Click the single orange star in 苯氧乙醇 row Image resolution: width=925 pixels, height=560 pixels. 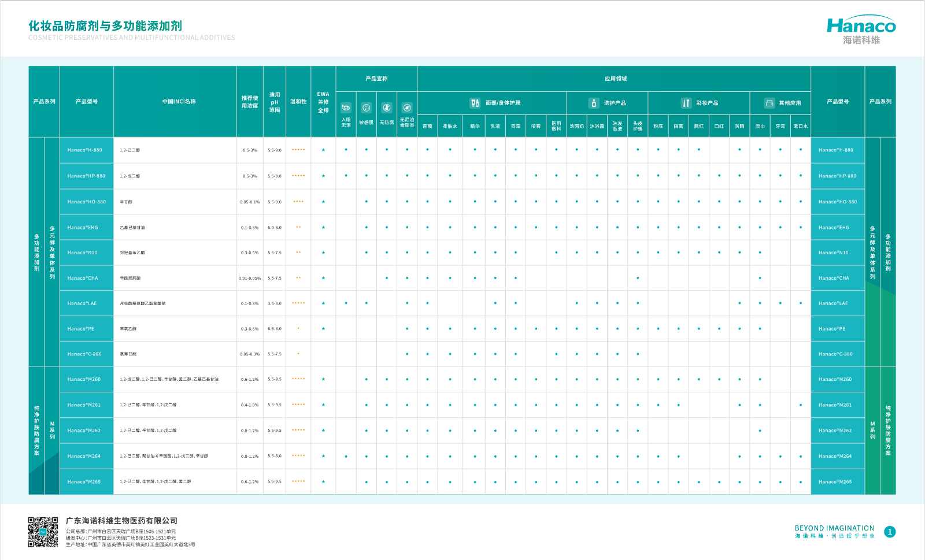click(x=298, y=328)
